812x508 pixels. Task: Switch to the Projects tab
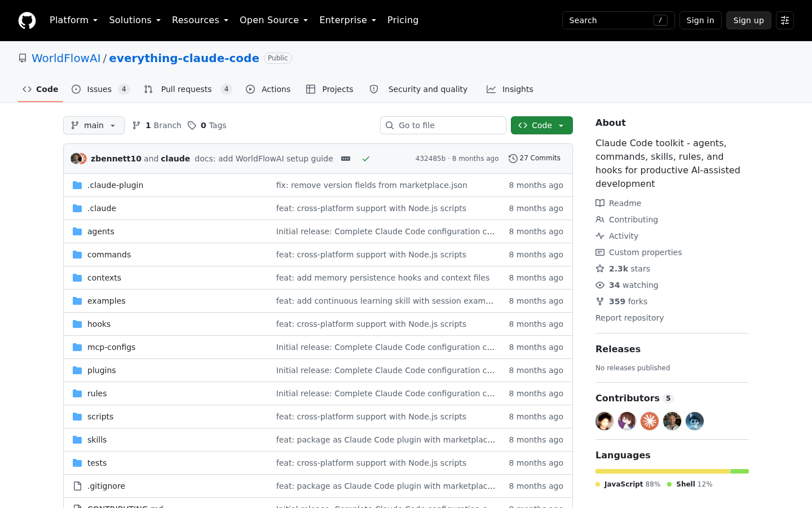click(330, 89)
